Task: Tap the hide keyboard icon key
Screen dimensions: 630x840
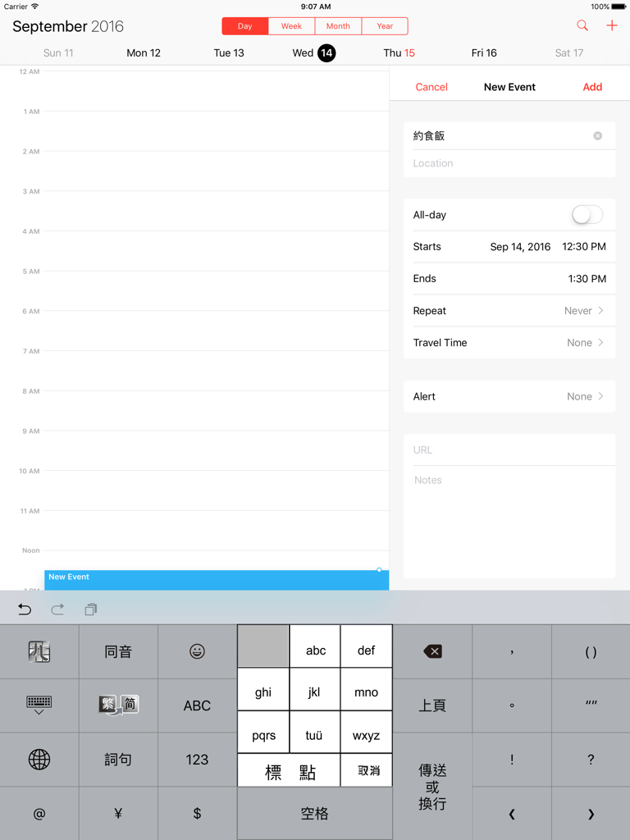Action: point(39,705)
